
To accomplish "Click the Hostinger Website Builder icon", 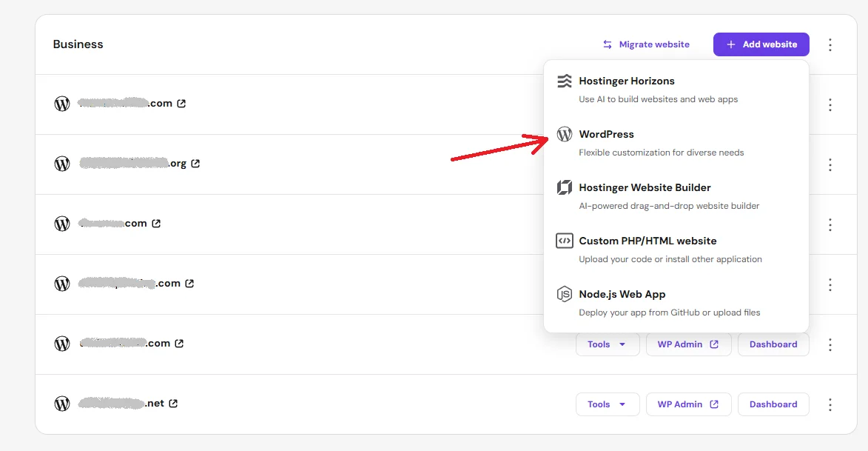I will pos(565,188).
